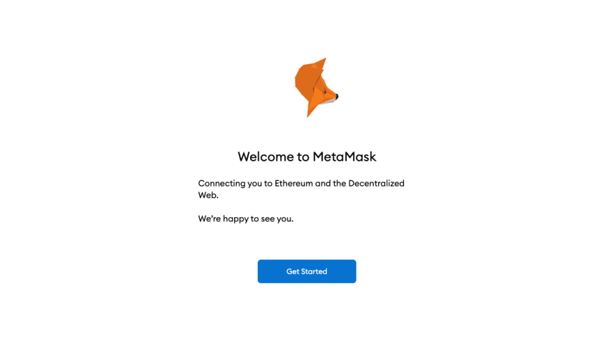
Task: Click the word Started on the blue button
Action: click(x=314, y=271)
